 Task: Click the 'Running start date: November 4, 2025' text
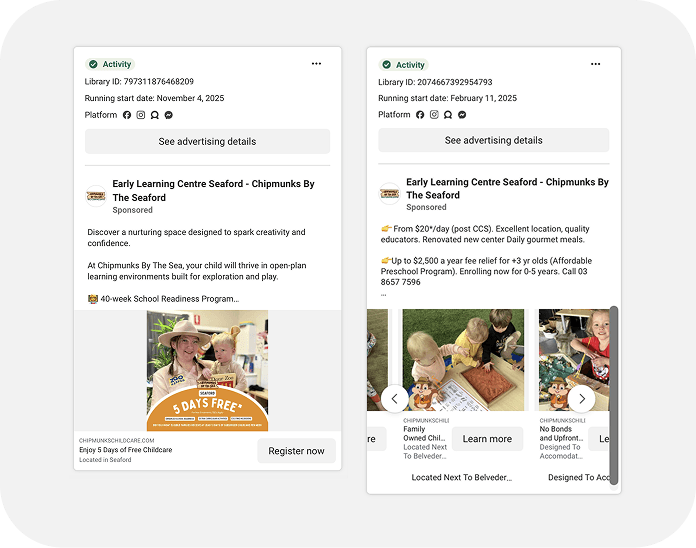pos(154,98)
